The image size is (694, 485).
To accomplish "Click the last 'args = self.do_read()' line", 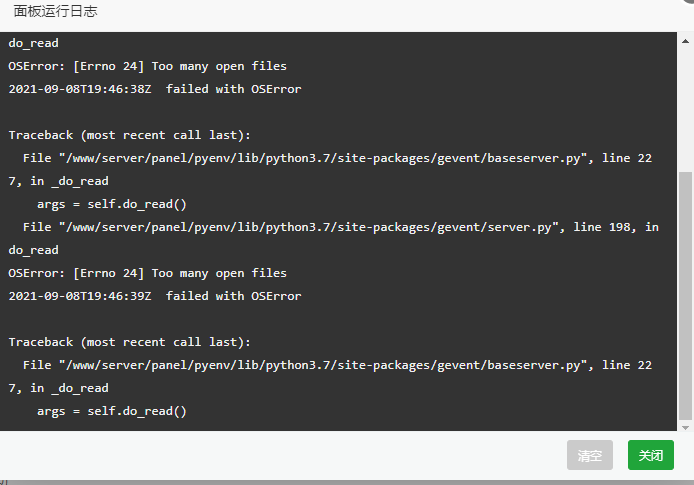I will tap(112, 411).
